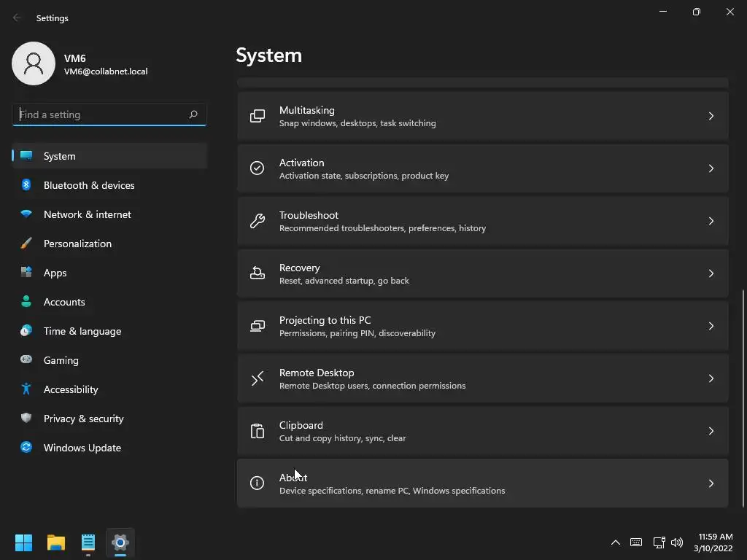Click the search magnifier icon

pos(193,114)
